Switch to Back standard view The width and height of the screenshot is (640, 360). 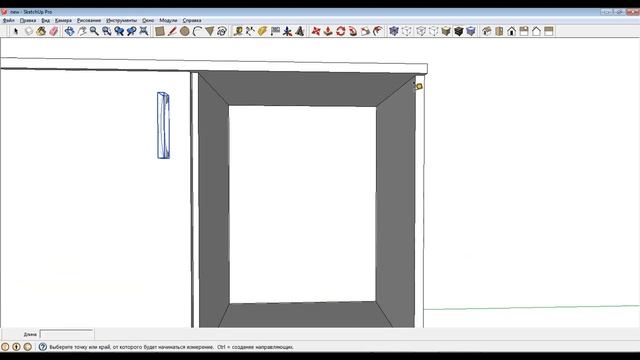coord(536,31)
